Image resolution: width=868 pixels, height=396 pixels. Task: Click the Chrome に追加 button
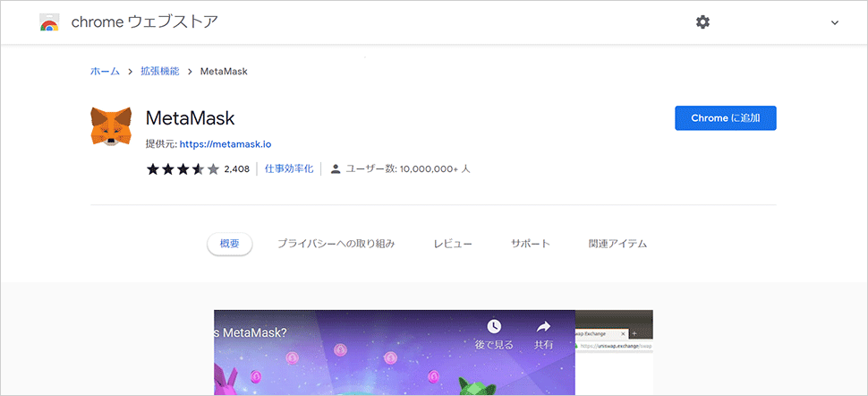[x=725, y=118]
